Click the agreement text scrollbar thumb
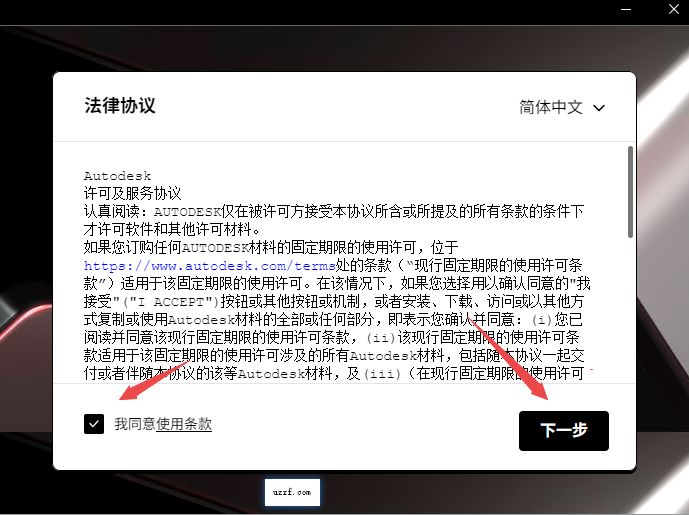The height and width of the screenshot is (515, 689). tap(629, 190)
